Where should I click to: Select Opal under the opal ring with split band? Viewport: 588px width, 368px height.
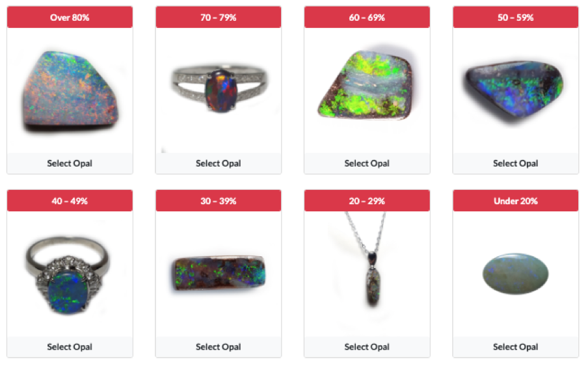(x=219, y=163)
